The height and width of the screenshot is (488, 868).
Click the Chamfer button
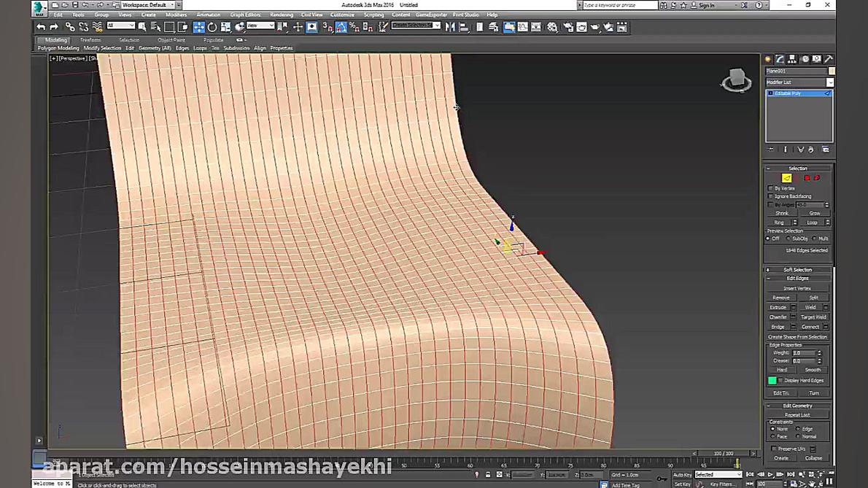778,317
